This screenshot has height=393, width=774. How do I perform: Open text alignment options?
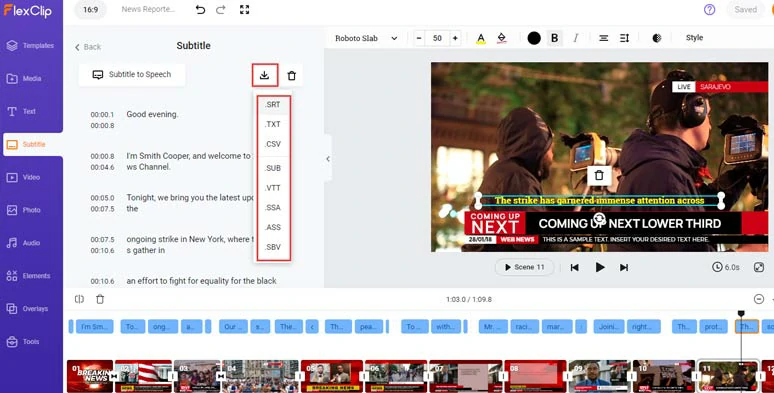pos(603,38)
